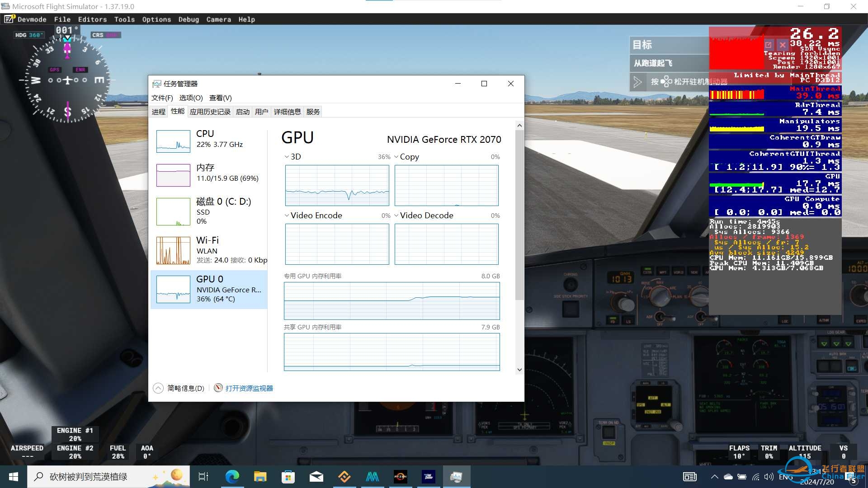Open File Explorer from the taskbar
This screenshot has width=868, height=488.
tap(260, 477)
